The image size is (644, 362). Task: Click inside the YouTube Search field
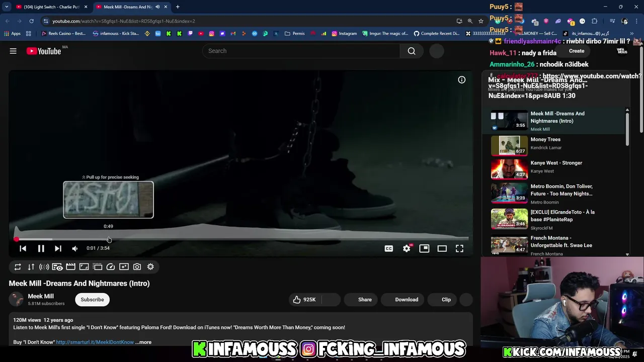pyautogui.click(x=301, y=51)
